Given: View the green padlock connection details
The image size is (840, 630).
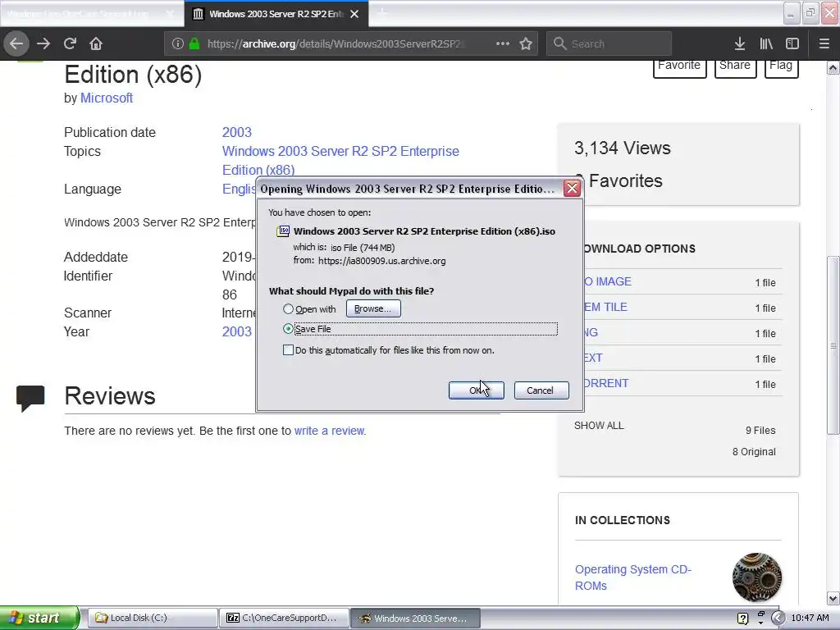Looking at the screenshot, I should 194,43.
